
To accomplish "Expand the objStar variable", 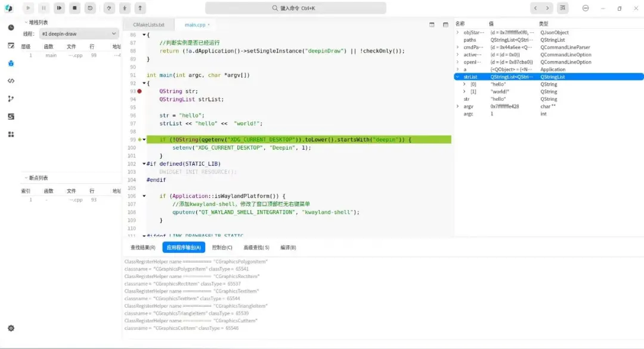I will (x=457, y=32).
